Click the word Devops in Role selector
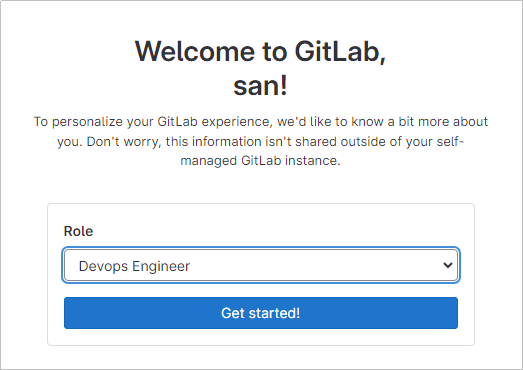 [103, 266]
